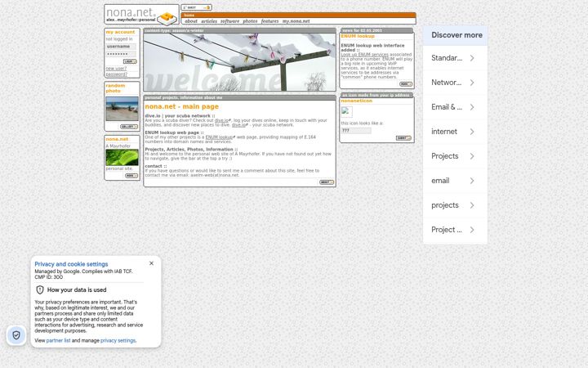Image resolution: width=588 pixels, height=368 pixels.
Task: Click the chevron next to internet
Action: coord(472,132)
